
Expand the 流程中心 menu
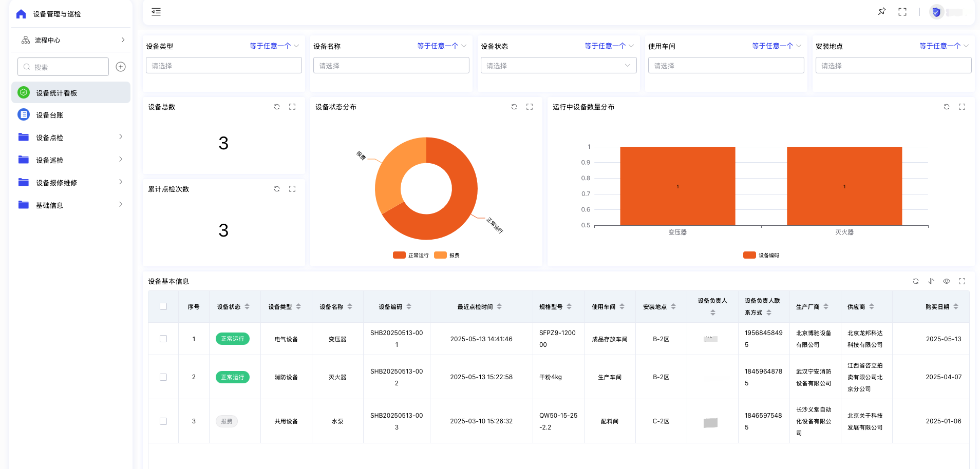tap(71, 40)
